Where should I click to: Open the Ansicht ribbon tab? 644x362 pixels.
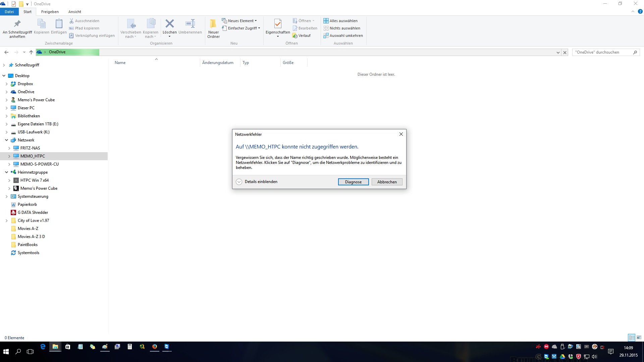point(75,12)
